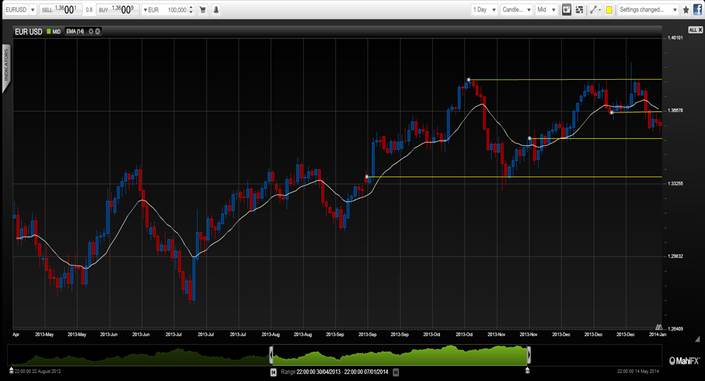This screenshot has width=705, height=381.
Task: Open the 1 Day timeframe dropdown
Action: 484,9
